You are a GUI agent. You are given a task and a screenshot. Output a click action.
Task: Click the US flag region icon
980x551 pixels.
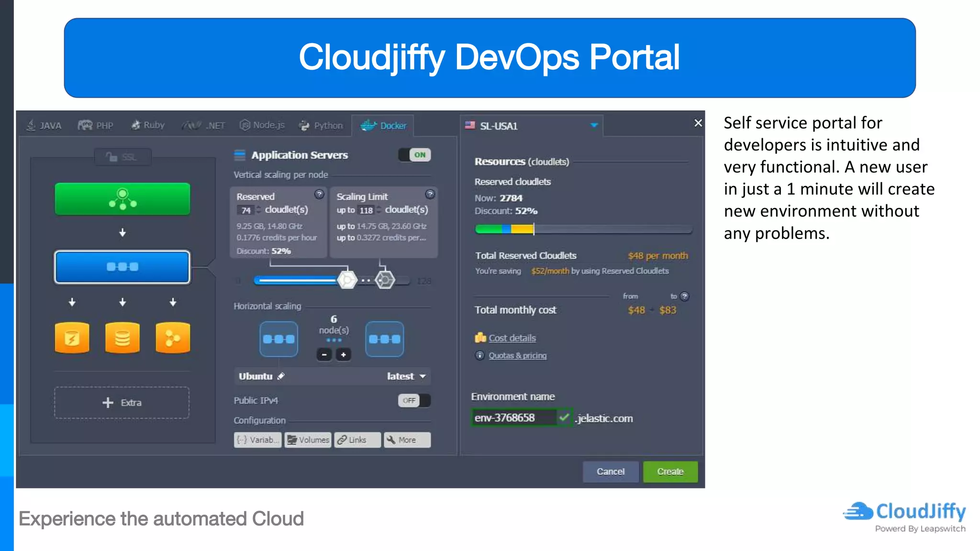click(x=470, y=125)
